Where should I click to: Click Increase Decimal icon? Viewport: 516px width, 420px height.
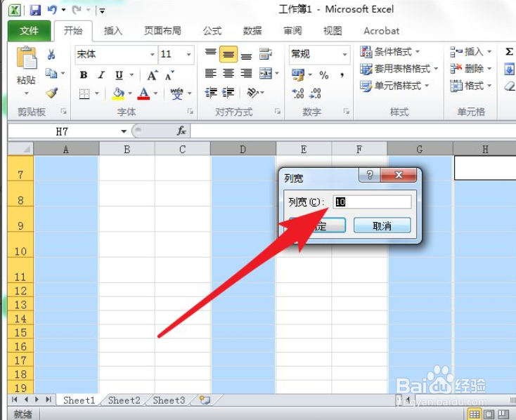pos(298,93)
